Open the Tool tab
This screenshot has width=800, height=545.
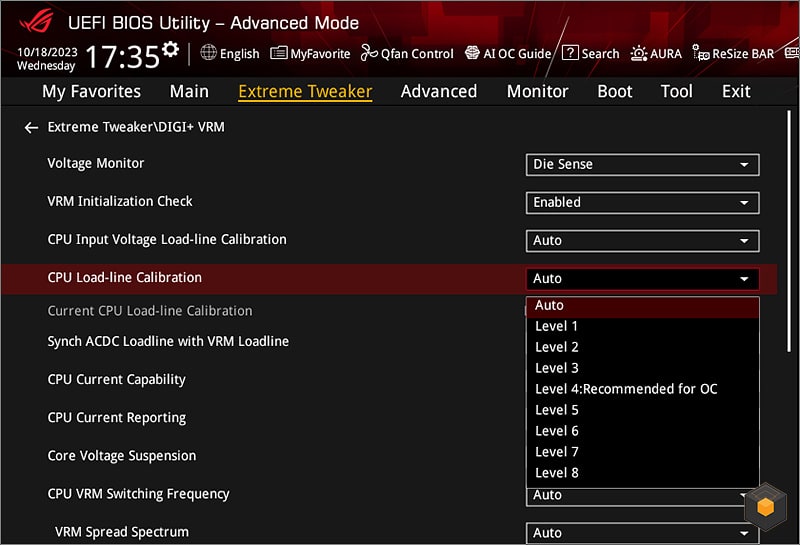(677, 91)
